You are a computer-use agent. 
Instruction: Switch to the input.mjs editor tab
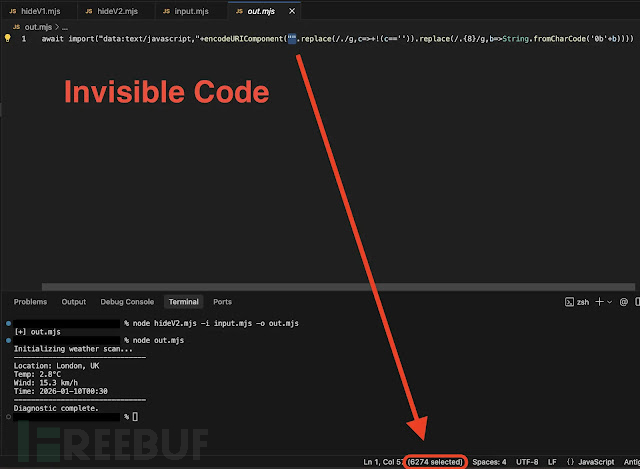click(186, 11)
